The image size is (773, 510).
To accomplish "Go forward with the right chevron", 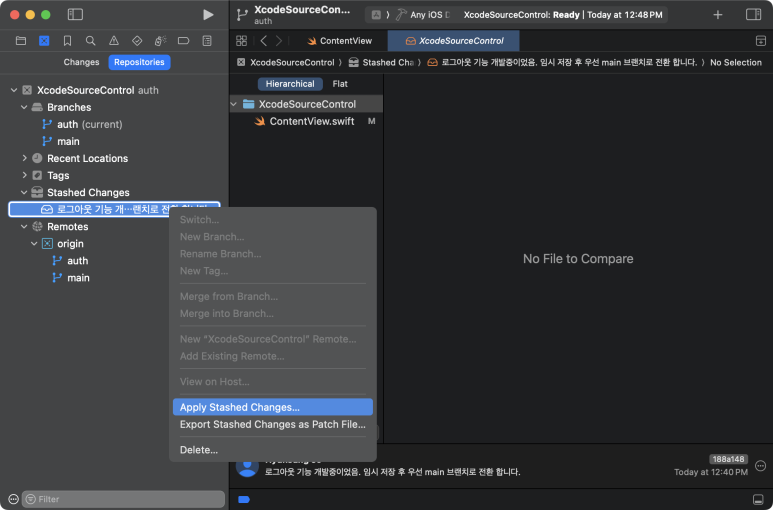I will click(x=279, y=41).
